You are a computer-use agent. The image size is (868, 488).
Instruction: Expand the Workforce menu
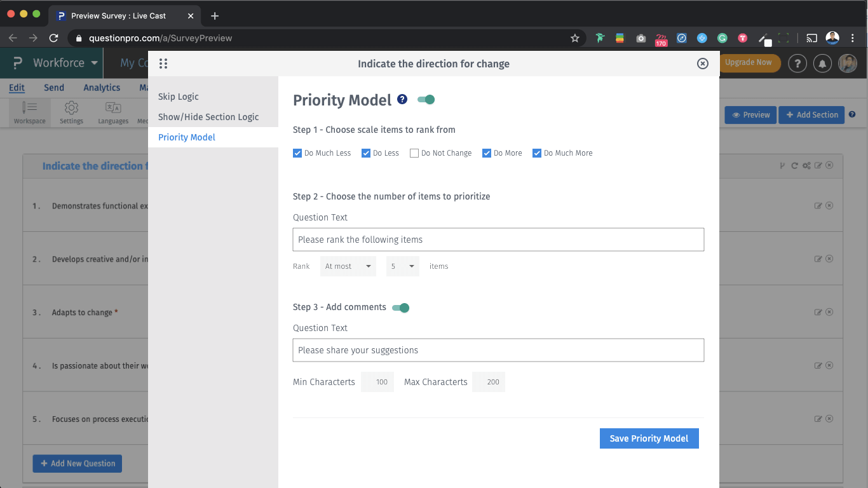point(60,63)
